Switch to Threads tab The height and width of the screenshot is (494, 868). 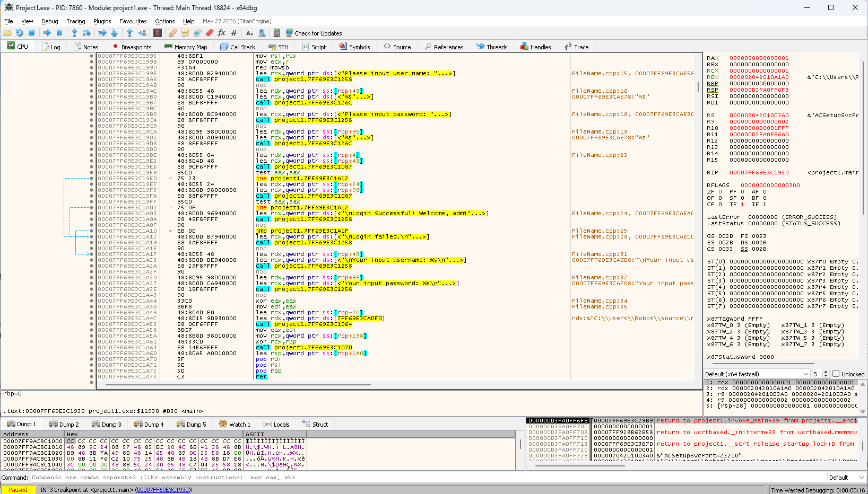(492, 47)
